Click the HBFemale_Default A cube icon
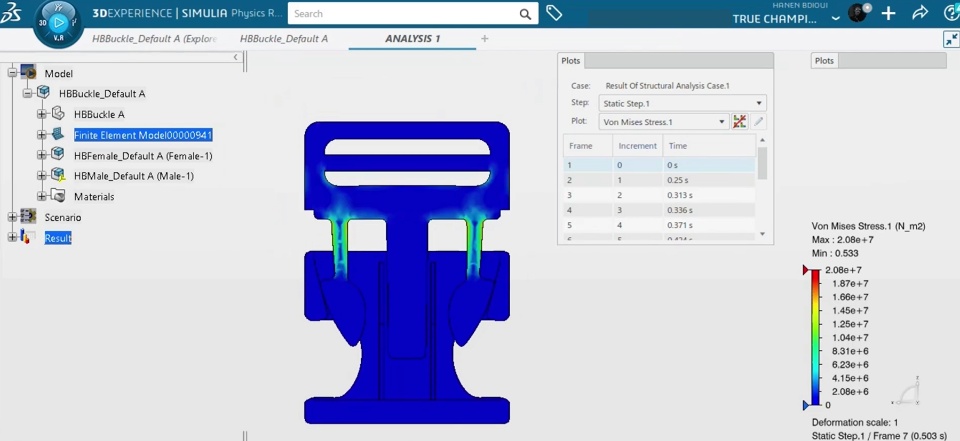 click(x=58, y=154)
